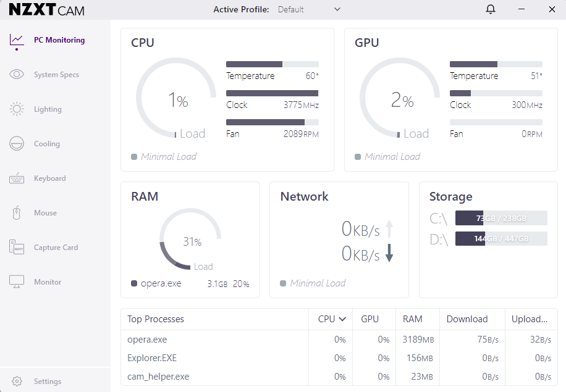This screenshot has width=566, height=392.
Task: Click the Top Processes header
Action: [x=156, y=319]
